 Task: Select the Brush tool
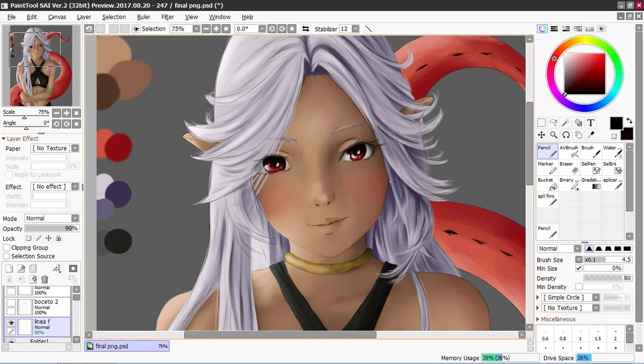tap(591, 152)
